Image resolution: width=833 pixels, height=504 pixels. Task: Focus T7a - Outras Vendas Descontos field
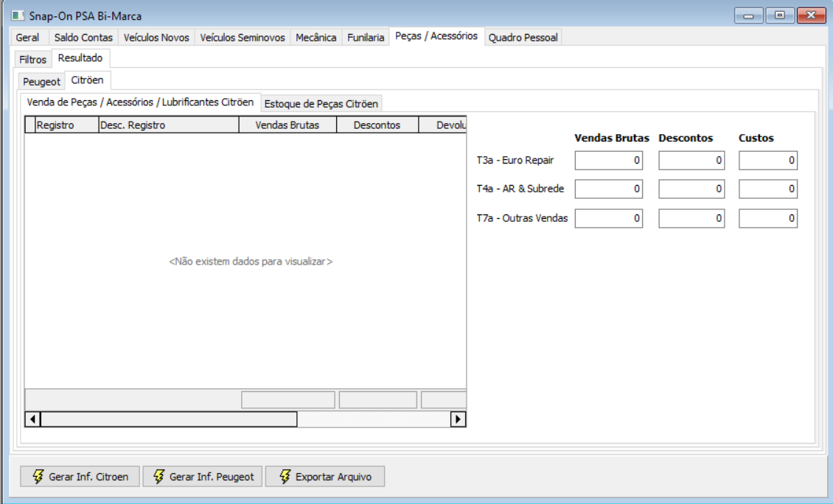(x=691, y=218)
